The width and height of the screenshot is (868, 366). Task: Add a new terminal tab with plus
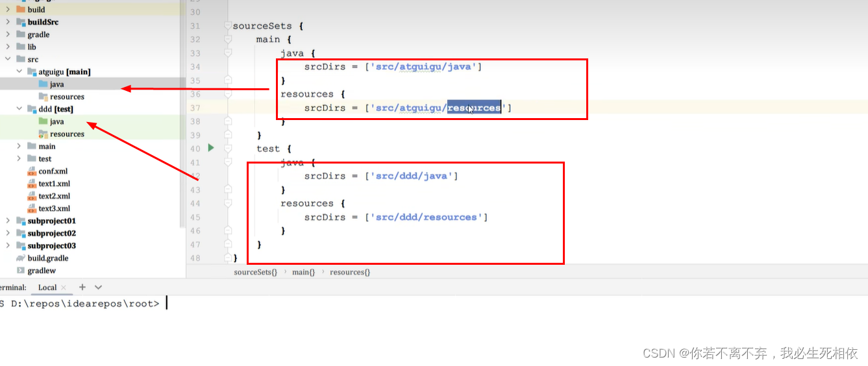coord(82,287)
